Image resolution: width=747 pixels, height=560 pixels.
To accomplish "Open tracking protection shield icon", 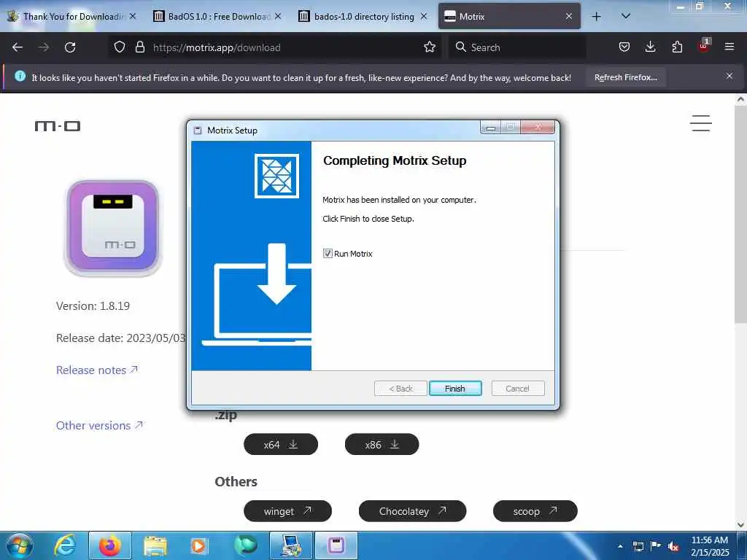I will click(120, 47).
